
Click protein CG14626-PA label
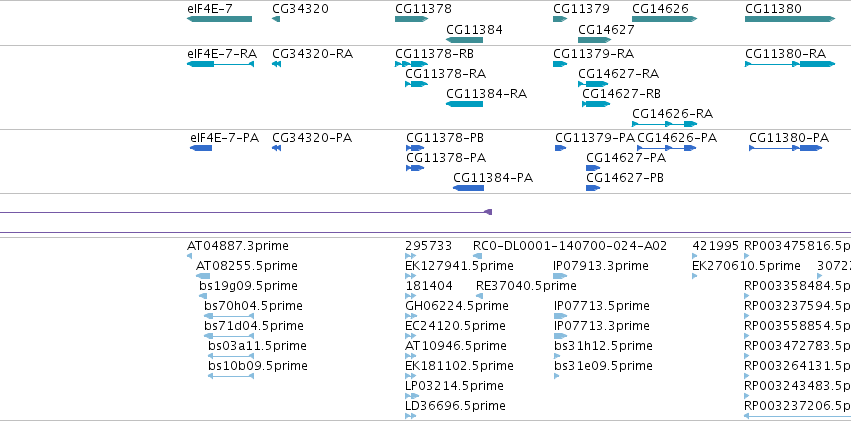coord(677,138)
